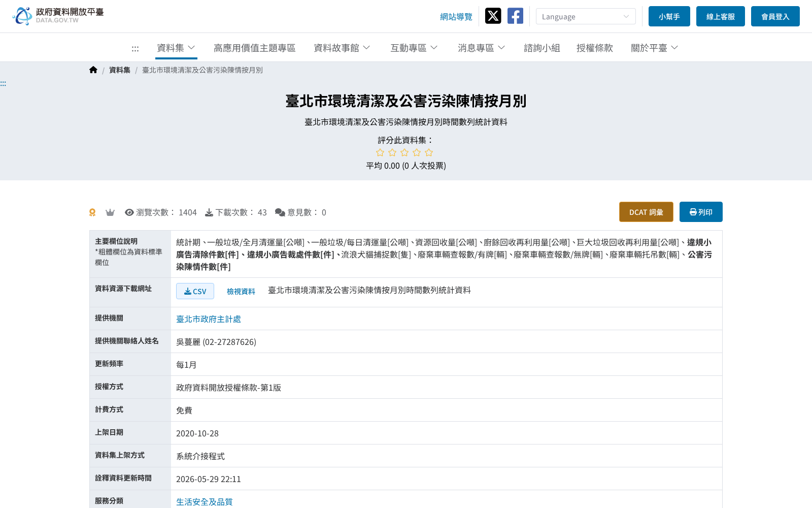Expand the 資料集 menu

[176, 48]
